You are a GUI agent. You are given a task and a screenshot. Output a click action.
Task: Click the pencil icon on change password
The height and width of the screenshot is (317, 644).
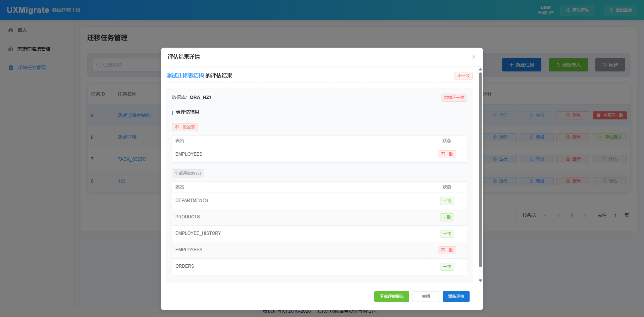pos(568,10)
